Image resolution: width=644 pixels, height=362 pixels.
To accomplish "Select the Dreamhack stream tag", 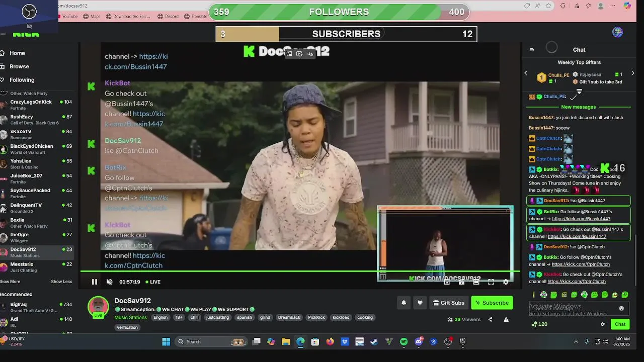I will (x=289, y=318).
